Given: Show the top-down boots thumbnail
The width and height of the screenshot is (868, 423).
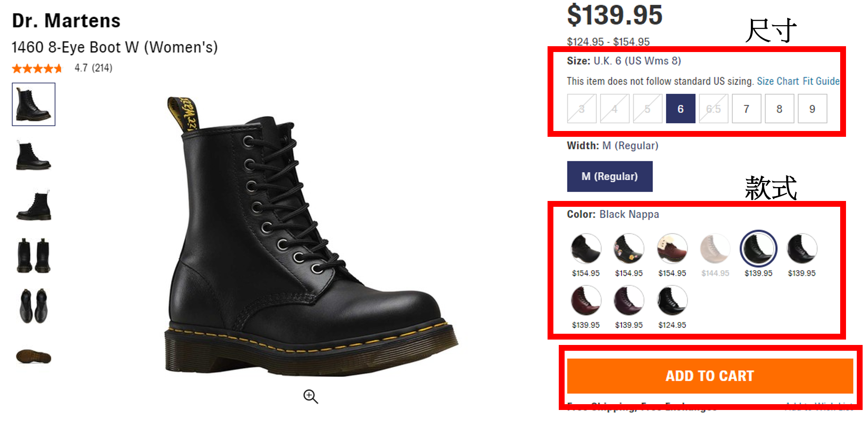Looking at the screenshot, I should 34,306.
